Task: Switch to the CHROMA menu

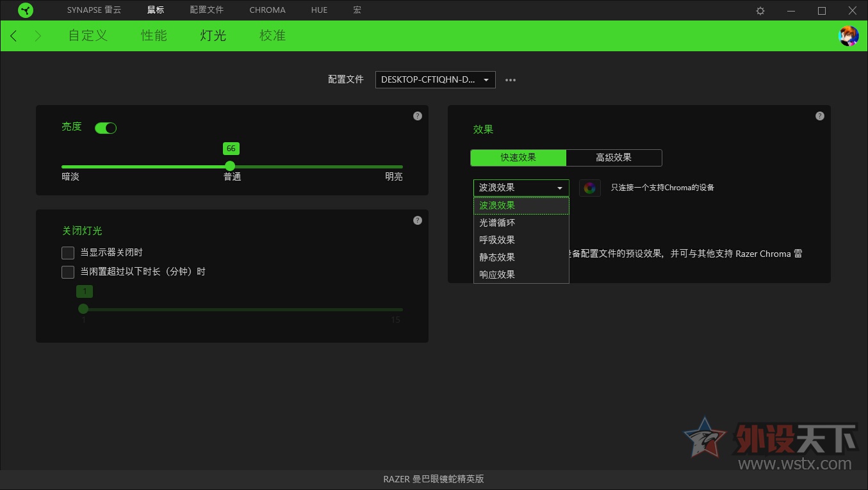Action: [x=267, y=10]
